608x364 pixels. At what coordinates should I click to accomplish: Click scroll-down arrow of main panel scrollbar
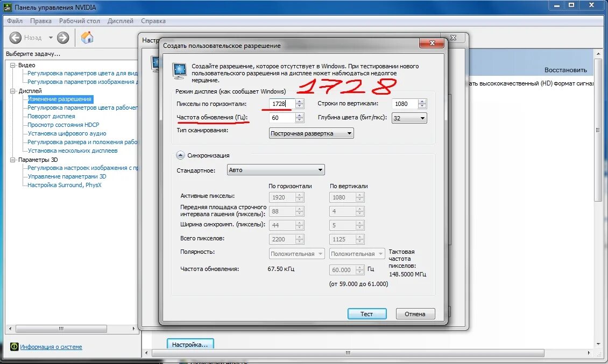coord(598,344)
